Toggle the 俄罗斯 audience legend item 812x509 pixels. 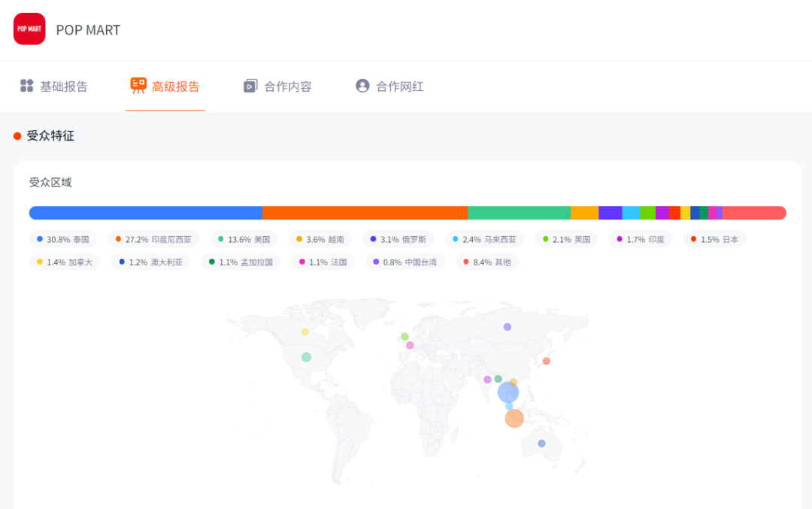click(398, 238)
